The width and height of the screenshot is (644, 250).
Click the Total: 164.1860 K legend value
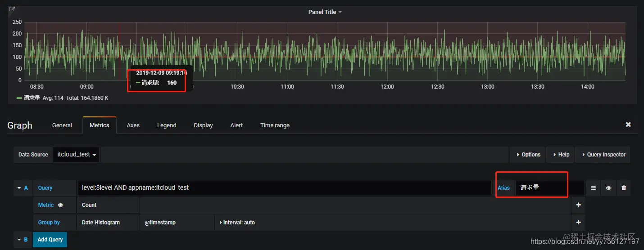(x=87, y=98)
